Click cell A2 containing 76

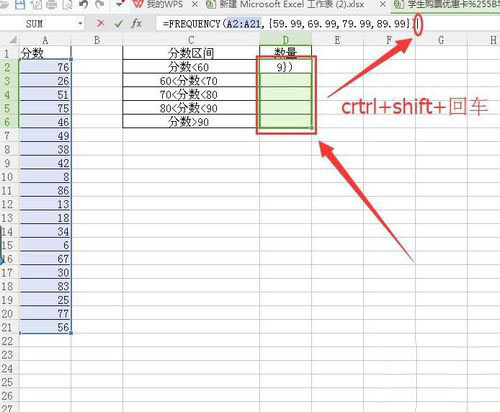[45, 67]
